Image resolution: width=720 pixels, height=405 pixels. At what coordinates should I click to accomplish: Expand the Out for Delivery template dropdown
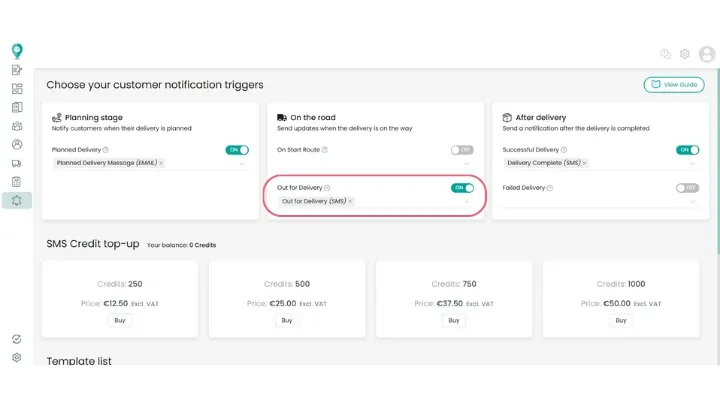[466, 201]
